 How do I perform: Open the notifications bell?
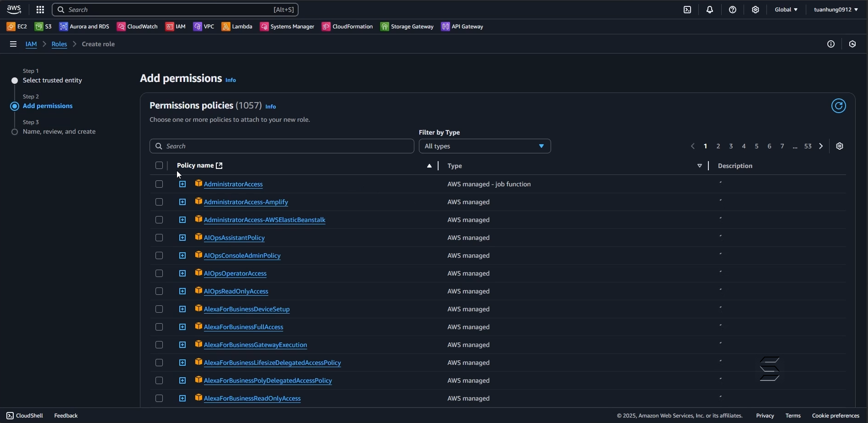pos(710,10)
